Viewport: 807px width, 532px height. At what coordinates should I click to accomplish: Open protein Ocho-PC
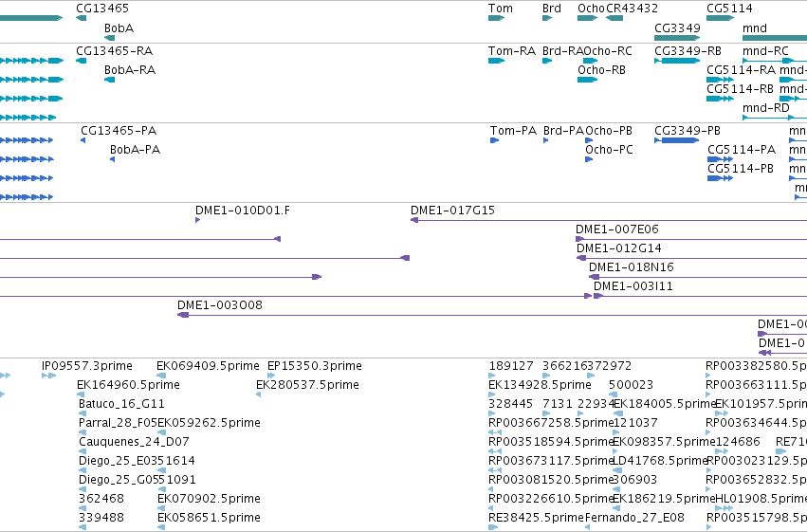(x=609, y=150)
